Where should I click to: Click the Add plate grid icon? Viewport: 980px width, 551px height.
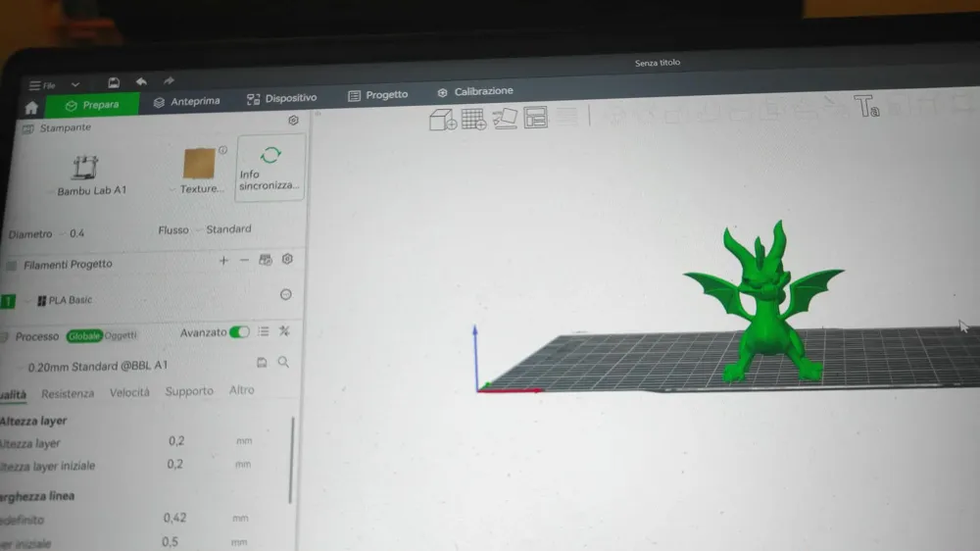(x=473, y=119)
